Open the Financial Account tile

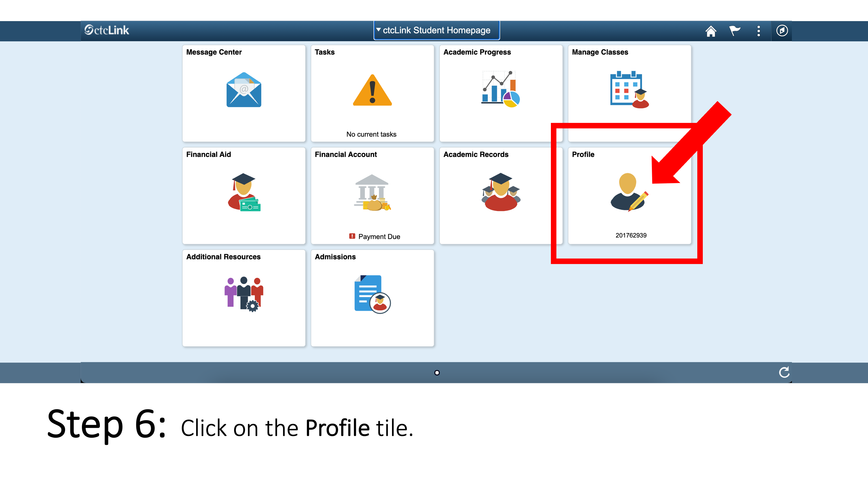pos(372,195)
